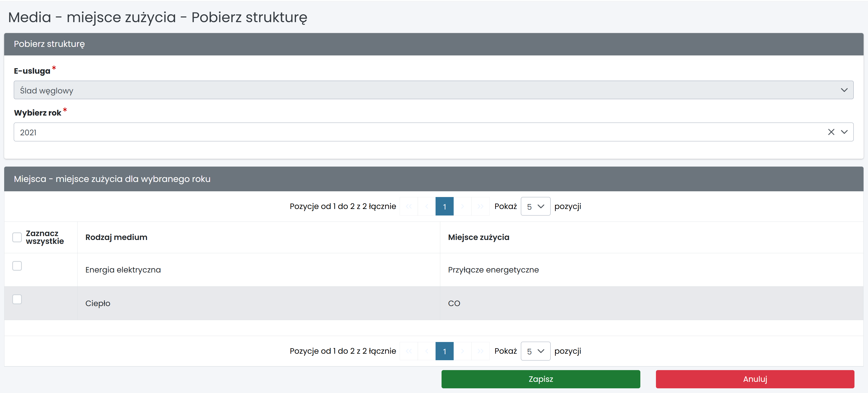Check the Zaznacz wszystkie checkbox
The height and width of the screenshot is (393, 868).
click(17, 237)
